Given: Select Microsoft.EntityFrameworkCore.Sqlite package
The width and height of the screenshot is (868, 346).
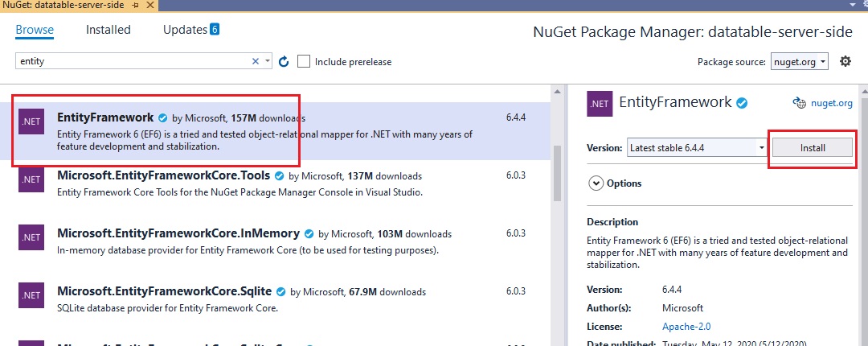Looking at the screenshot, I should pos(275,304).
